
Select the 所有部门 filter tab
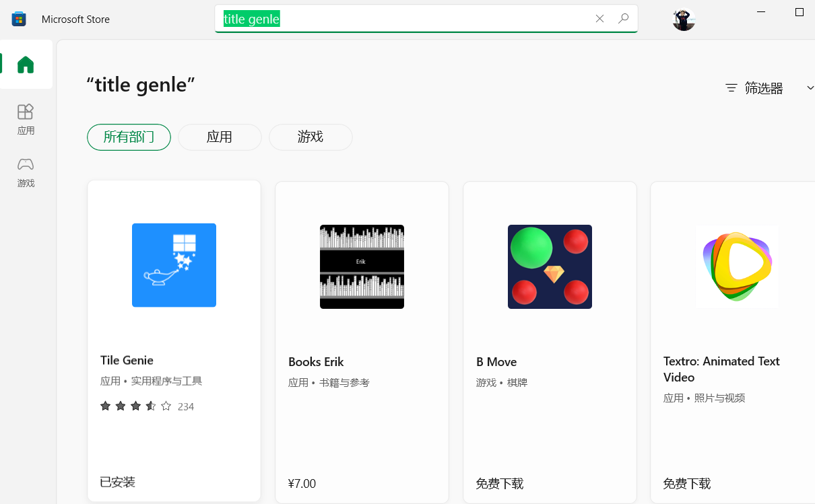[129, 137]
